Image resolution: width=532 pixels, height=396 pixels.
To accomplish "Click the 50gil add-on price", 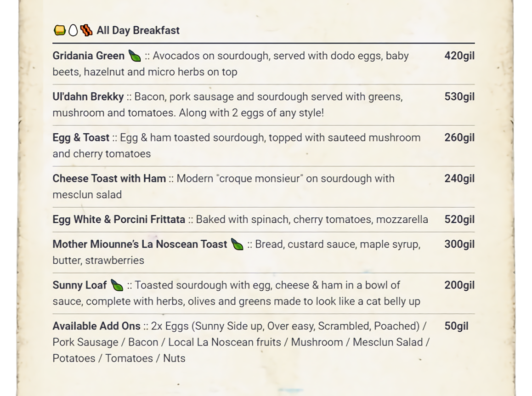I will (456, 326).
